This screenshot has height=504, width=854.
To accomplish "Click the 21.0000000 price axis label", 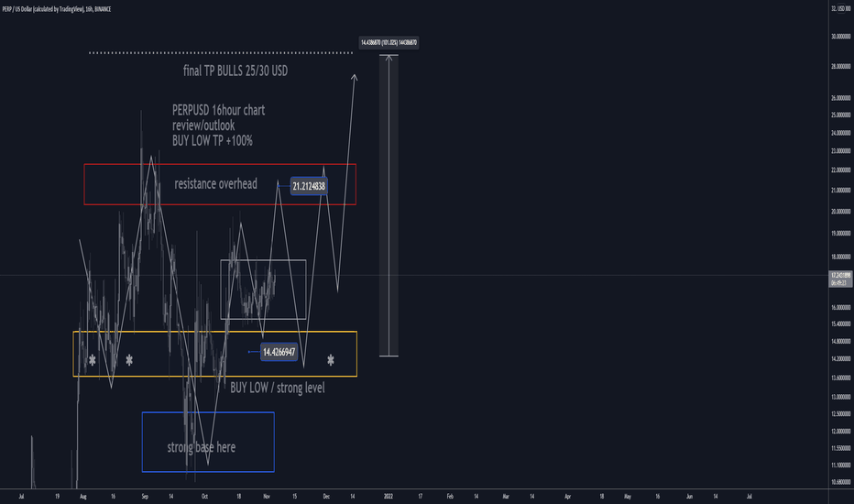I will [x=841, y=191].
